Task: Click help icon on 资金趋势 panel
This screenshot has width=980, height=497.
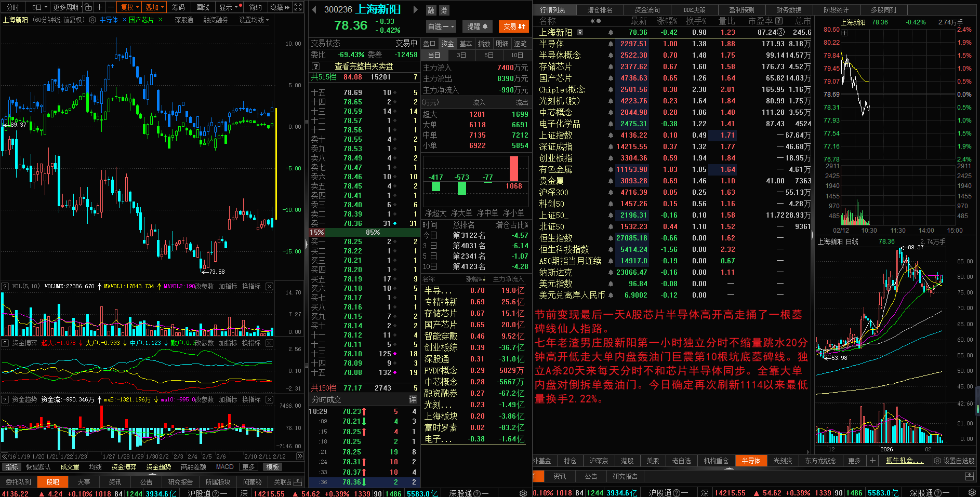Action: pyautogui.click(x=5, y=399)
